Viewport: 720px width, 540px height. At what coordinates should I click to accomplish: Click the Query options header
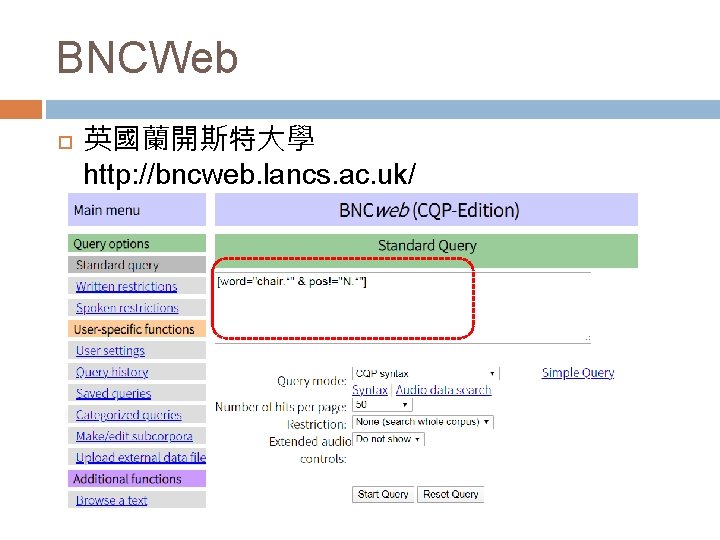pyautogui.click(x=137, y=243)
